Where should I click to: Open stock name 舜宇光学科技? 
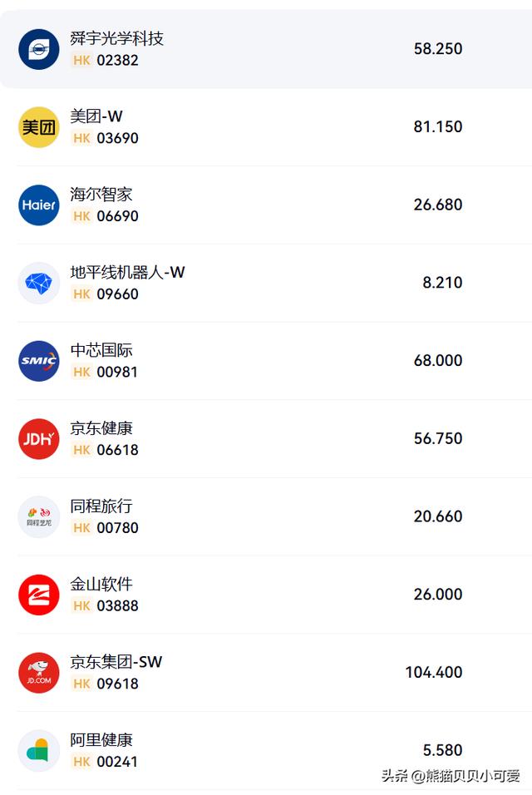point(116,38)
